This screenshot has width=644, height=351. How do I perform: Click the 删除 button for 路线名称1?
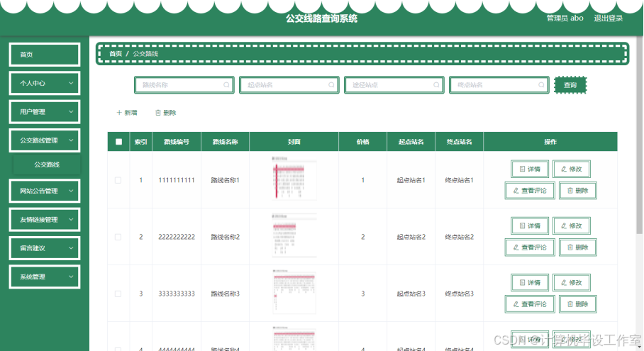578,191
